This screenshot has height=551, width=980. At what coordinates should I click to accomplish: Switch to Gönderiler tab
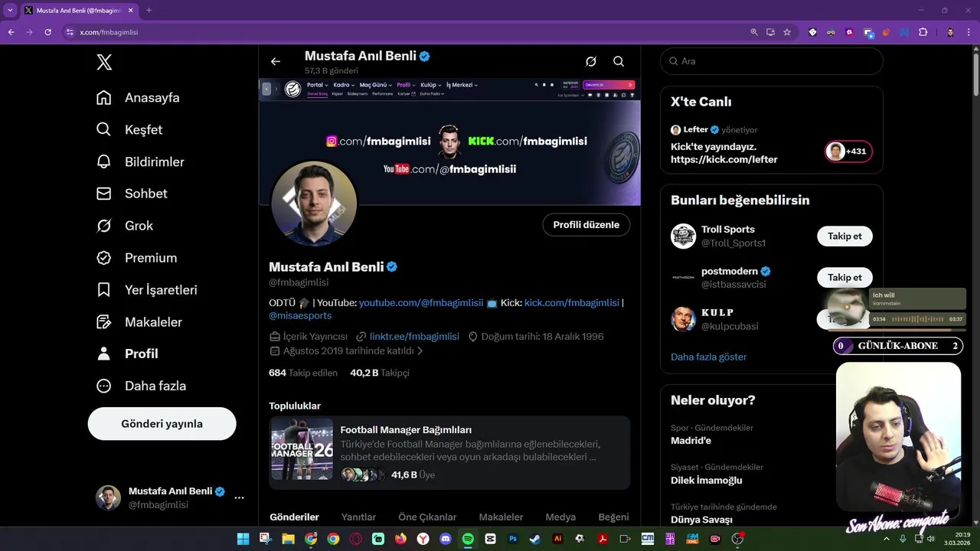pyautogui.click(x=295, y=517)
